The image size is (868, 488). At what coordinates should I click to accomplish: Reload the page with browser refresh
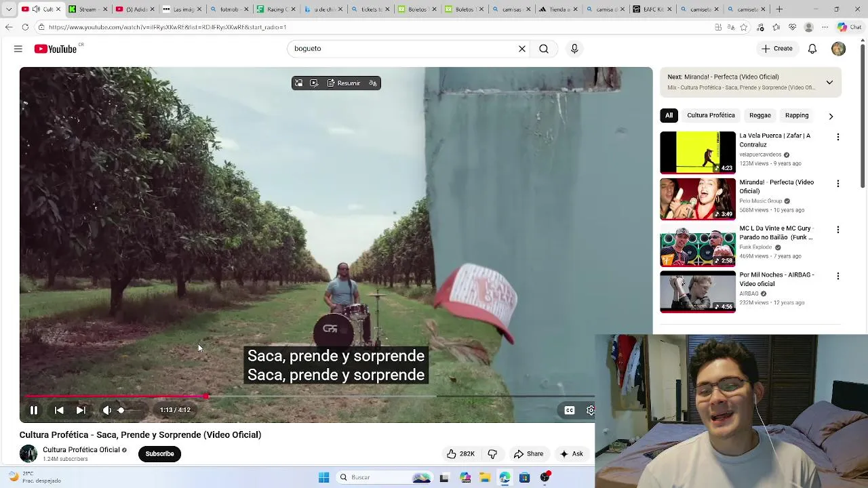[25, 27]
